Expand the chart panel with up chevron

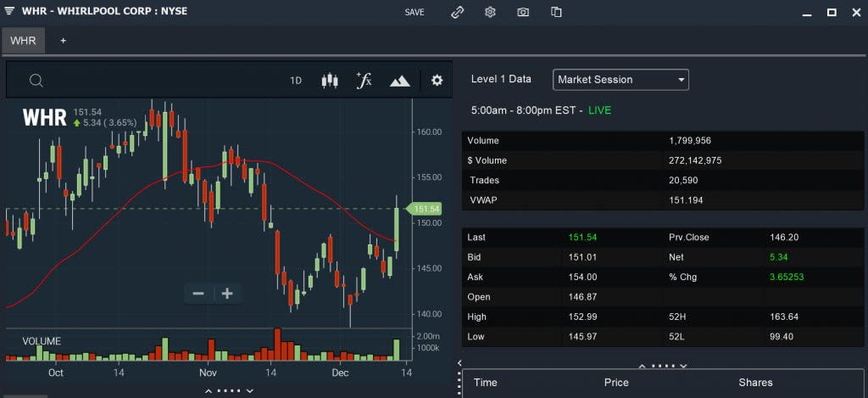click(x=209, y=391)
